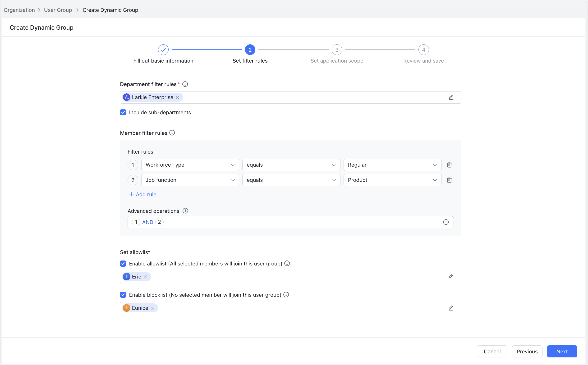
Task: Remove the Larkie Enterprise tag
Action: pyautogui.click(x=178, y=97)
